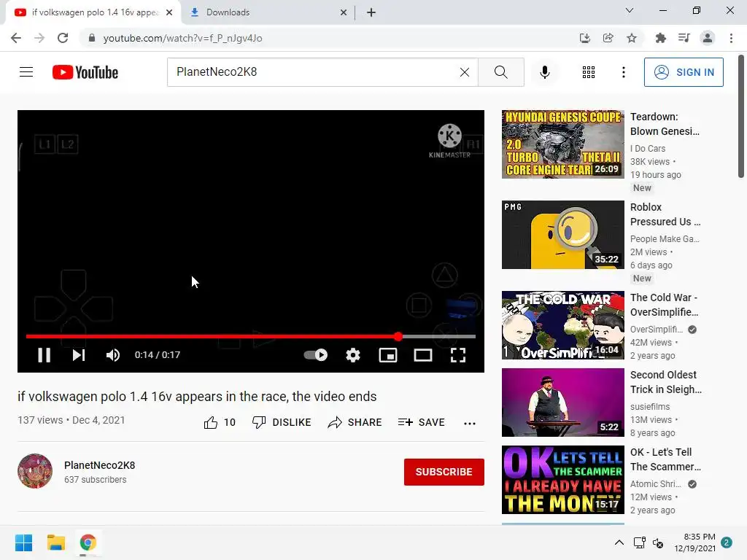Viewport: 747px width, 560px height.
Task: Open 'OK - Let's Tell The Scammer...' title
Action: pos(665,459)
